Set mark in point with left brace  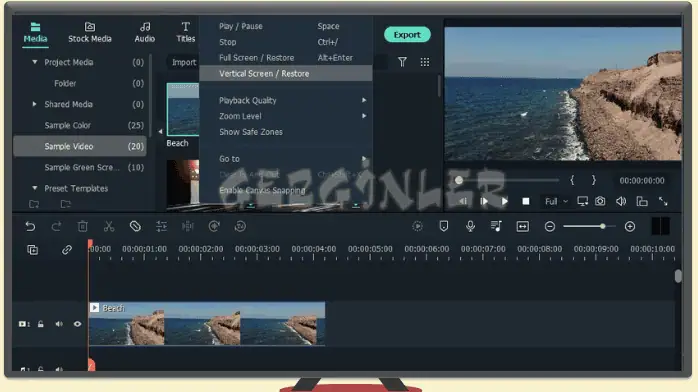coord(572,180)
